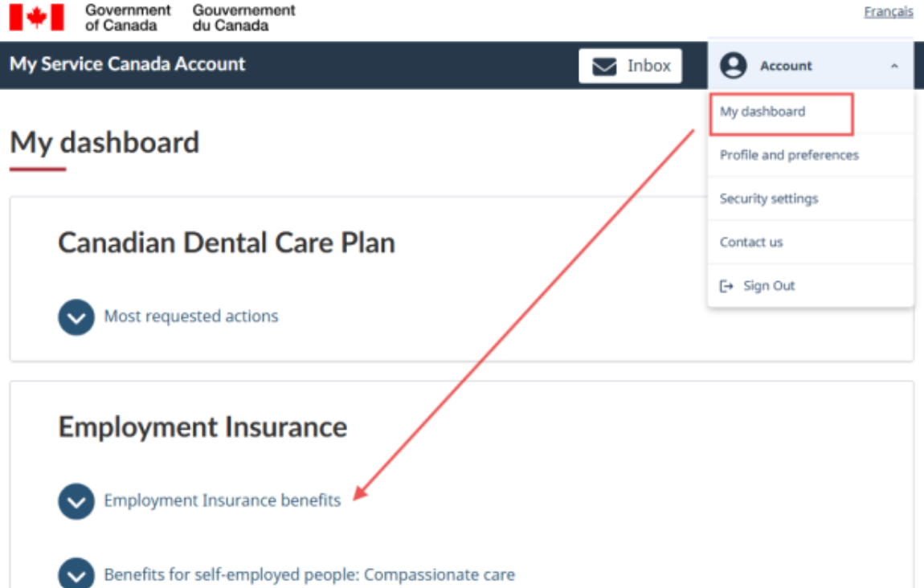Screen dimensions: 924x588
Task: Click the Account profile avatar icon
Action: (x=733, y=66)
